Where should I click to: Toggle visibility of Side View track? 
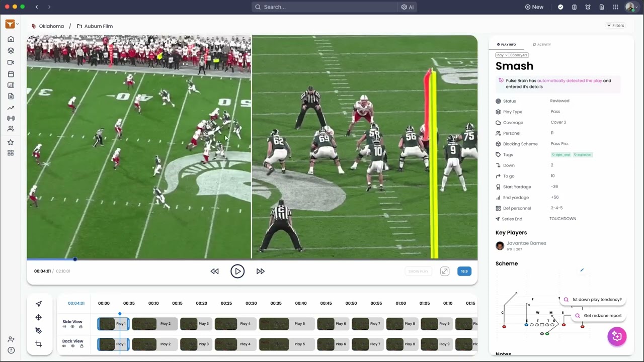click(72, 327)
